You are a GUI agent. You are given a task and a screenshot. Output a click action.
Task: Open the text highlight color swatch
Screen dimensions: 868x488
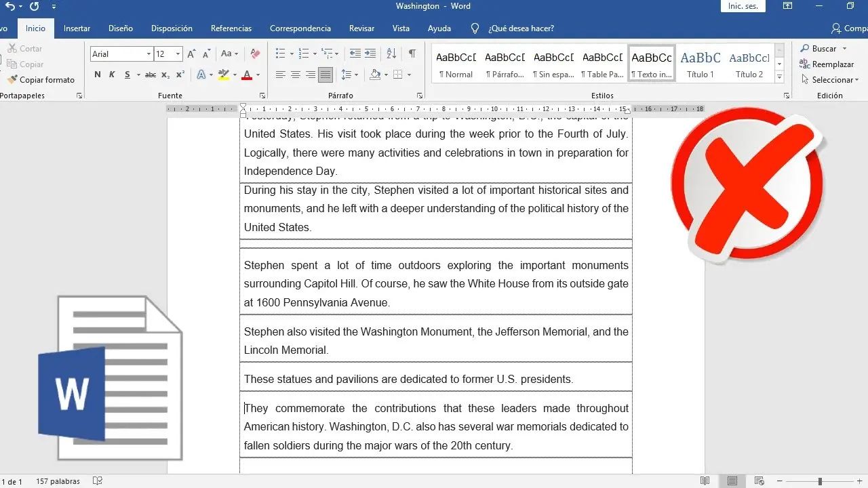point(223,75)
